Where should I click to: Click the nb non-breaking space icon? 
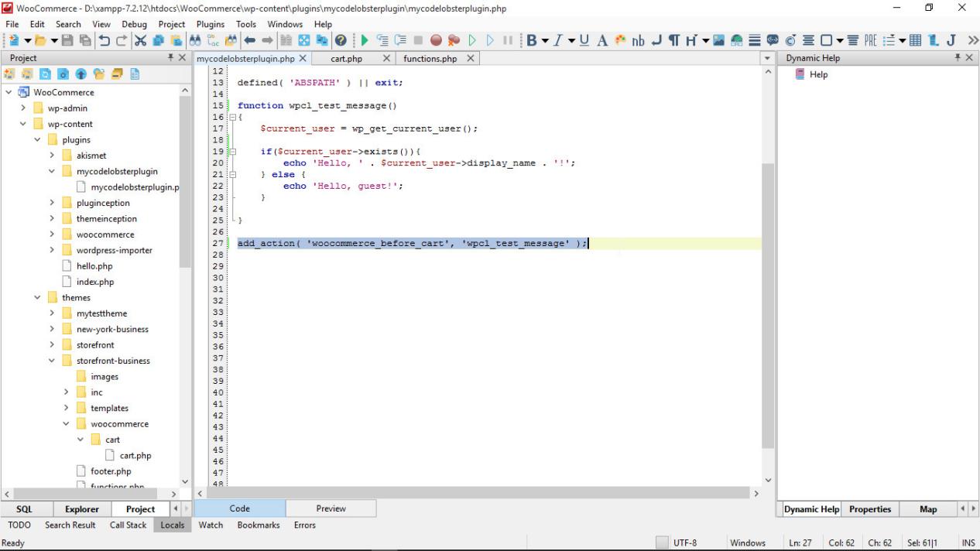(638, 40)
